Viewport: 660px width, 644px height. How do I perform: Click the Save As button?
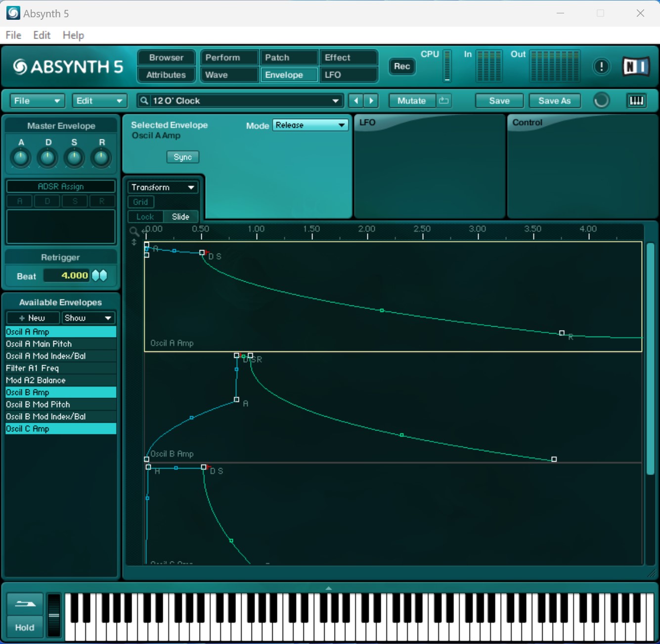click(555, 101)
